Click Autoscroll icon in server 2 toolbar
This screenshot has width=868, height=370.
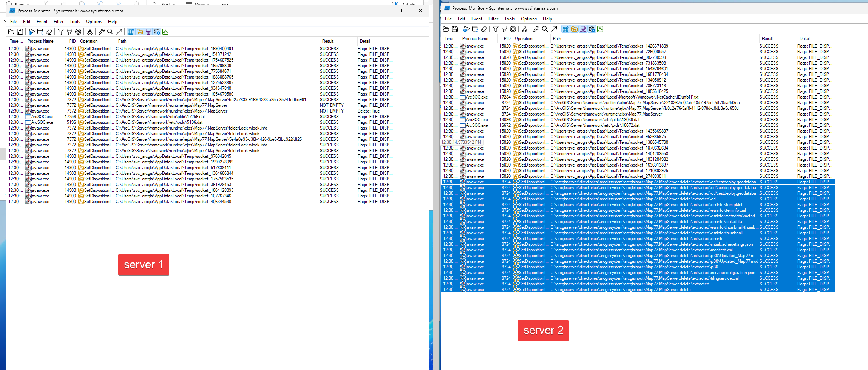click(x=475, y=29)
